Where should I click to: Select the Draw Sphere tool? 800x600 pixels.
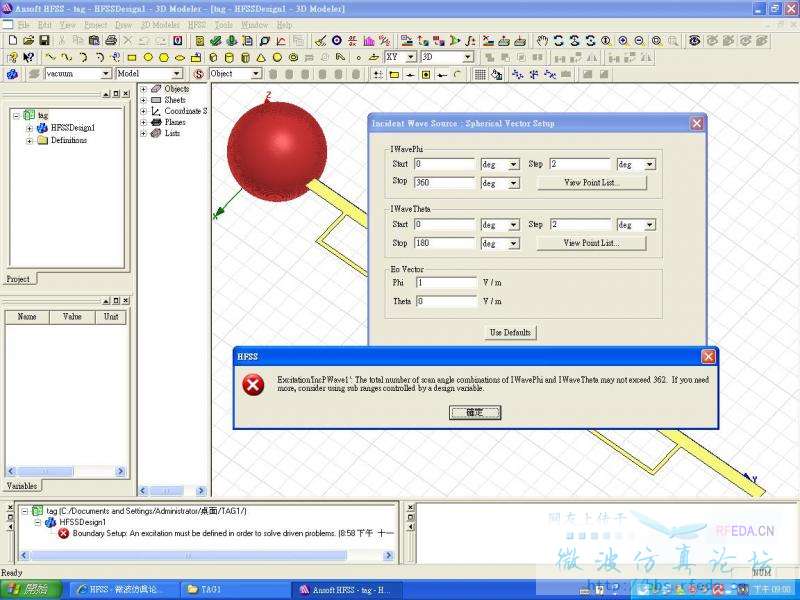click(x=277, y=58)
